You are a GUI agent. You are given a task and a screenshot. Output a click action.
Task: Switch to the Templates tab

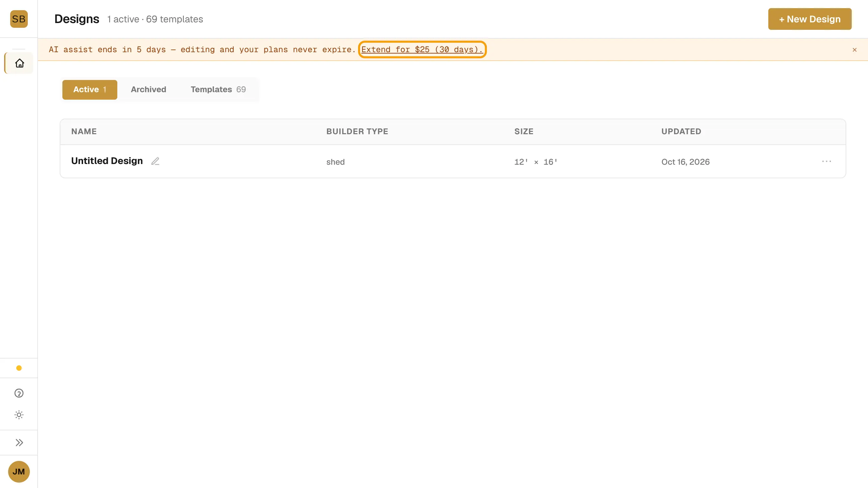(x=218, y=89)
